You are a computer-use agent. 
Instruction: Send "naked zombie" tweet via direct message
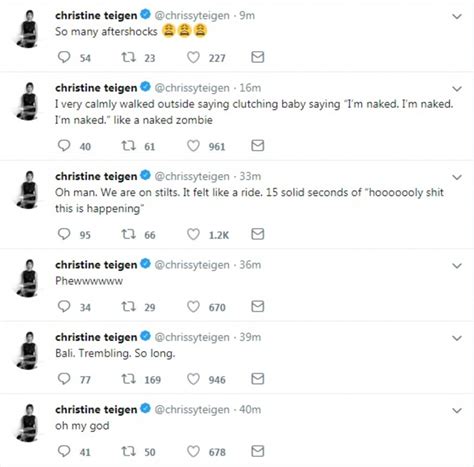pos(258,146)
